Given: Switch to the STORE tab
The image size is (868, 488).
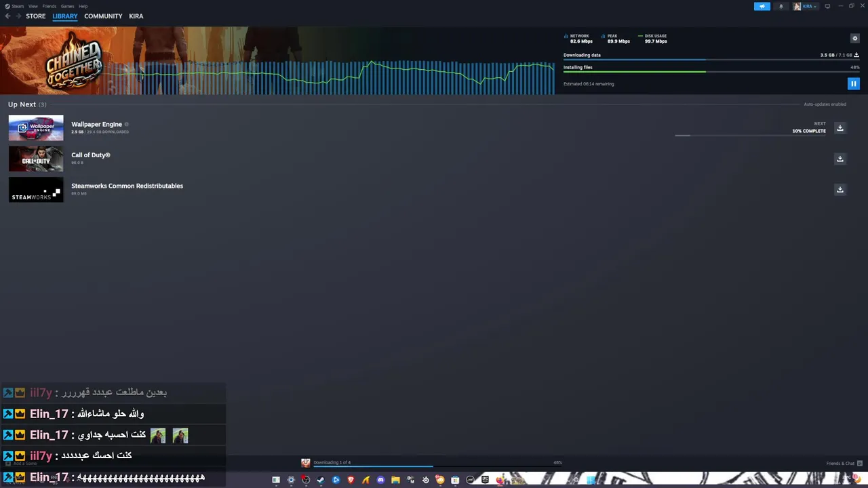Looking at the screenshot, I should pyautogui.click(x=36, y=16).
